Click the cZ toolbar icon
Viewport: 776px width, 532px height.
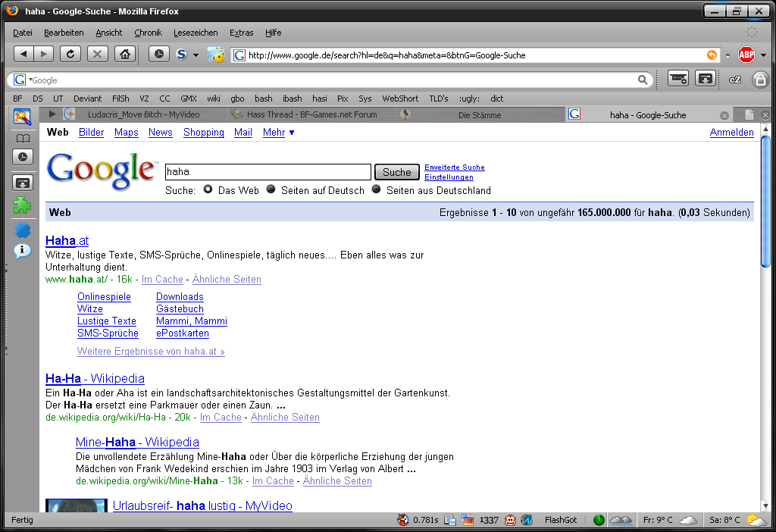coord(735,80)
